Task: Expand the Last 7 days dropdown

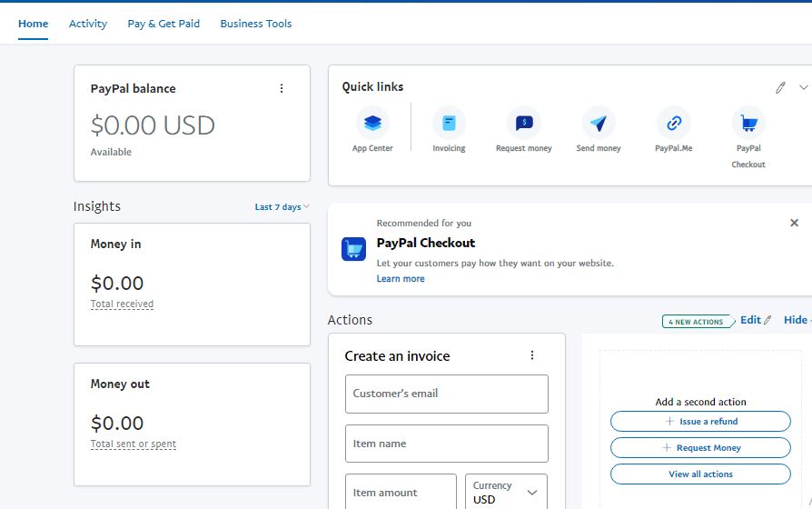Action: pos(282,207)
